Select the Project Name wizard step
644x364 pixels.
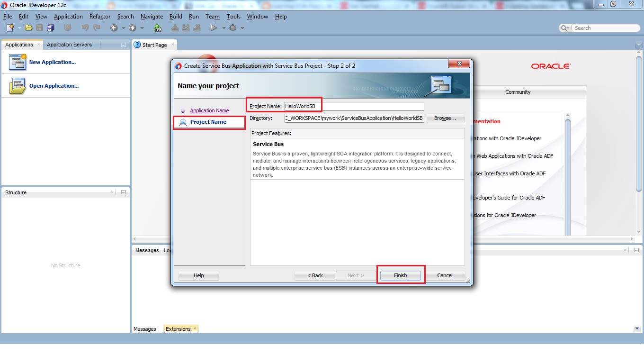click(x=208, y=122)
